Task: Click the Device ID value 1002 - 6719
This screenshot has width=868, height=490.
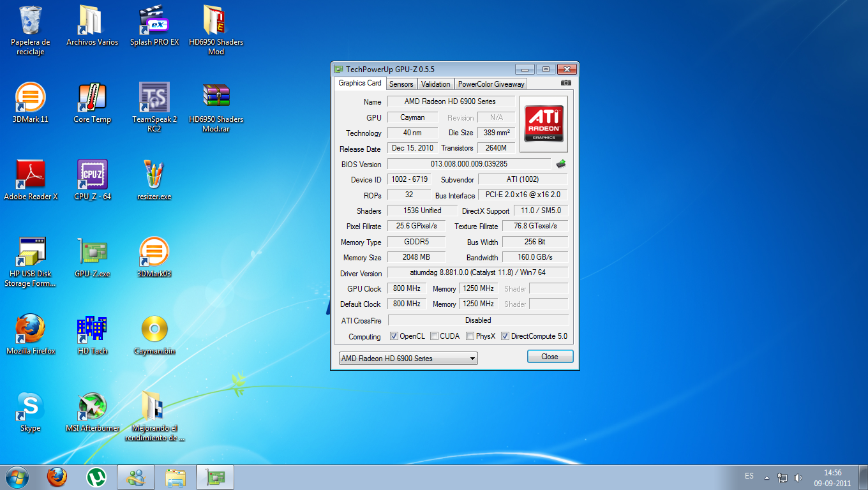Action: (x=409, y=180)
